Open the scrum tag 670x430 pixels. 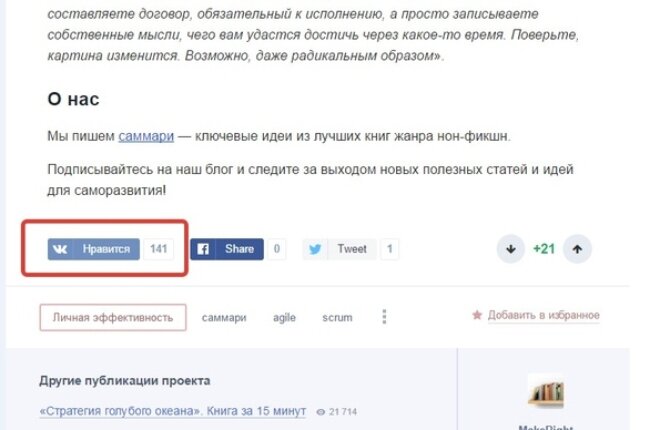[x=337, y=318]
